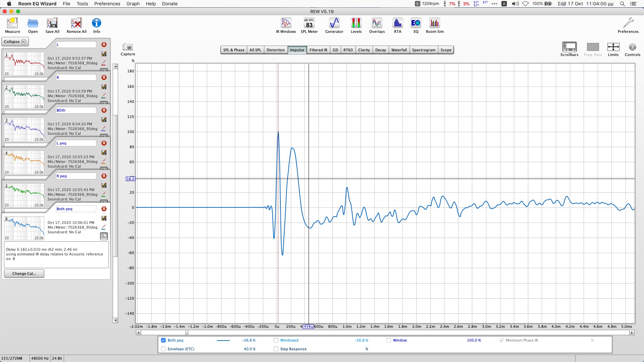Switch to the Waterfall tab
Viewport: 644px width, 362px height.
pos(399,50)
